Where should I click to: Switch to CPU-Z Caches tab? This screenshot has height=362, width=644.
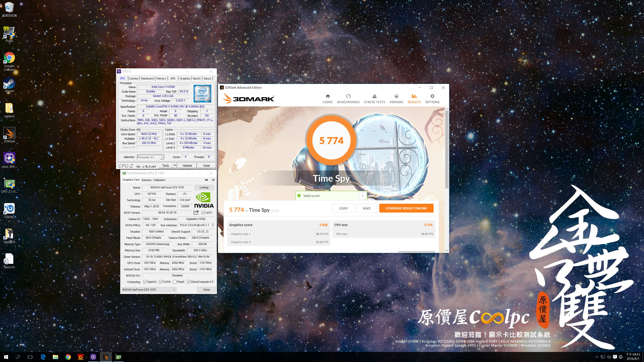pyautogui.click(x=133, y=78)
